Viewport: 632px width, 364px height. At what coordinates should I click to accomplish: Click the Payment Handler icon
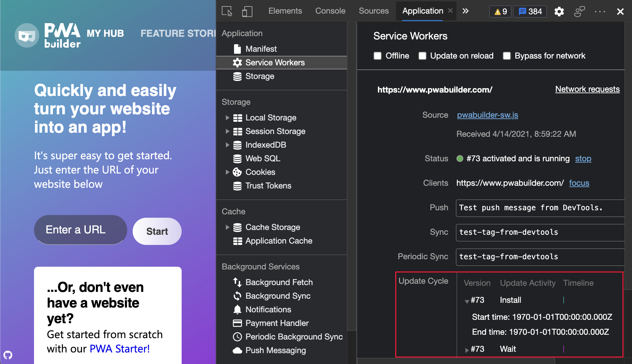point(238,323)
